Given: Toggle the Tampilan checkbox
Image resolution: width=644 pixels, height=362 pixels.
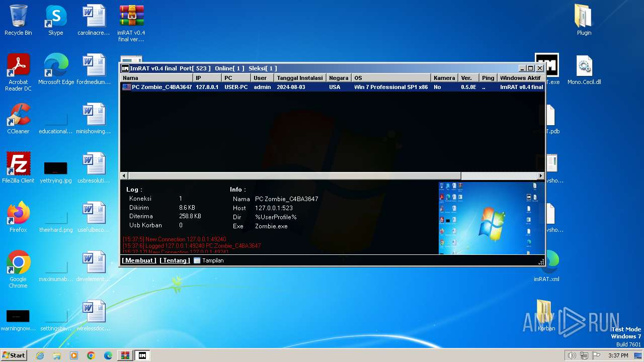Looking at the screenshot, I should [x=197, y=260].
